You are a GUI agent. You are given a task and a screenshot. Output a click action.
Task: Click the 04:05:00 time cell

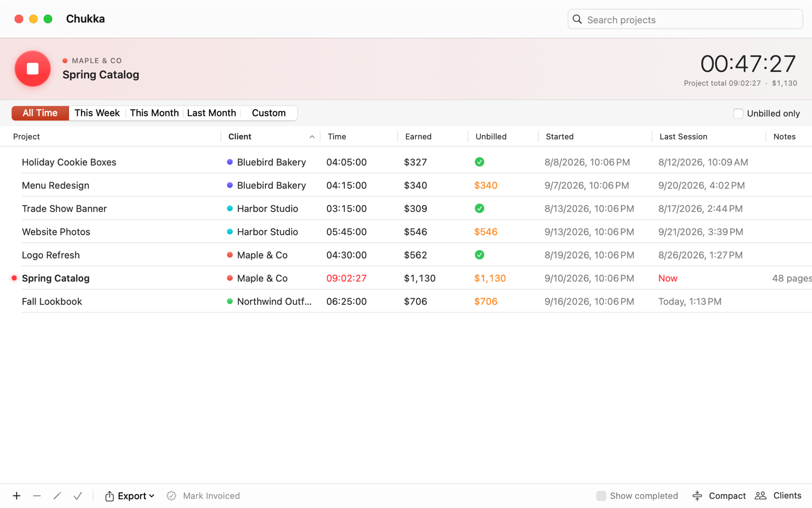click(x=346, y=162)
